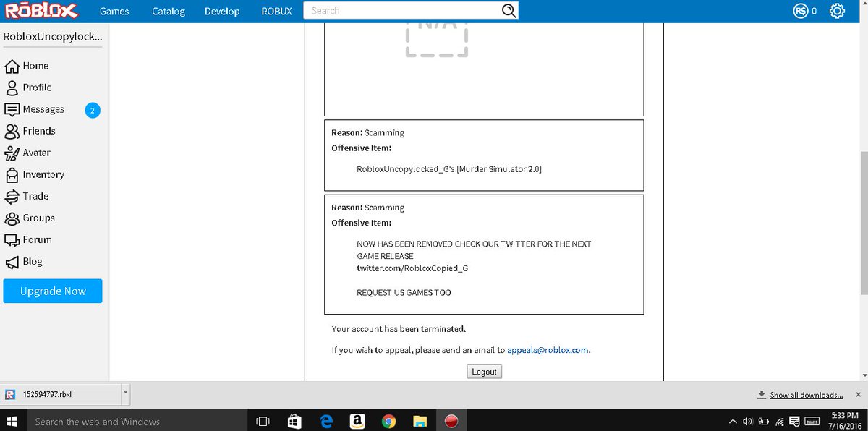
Task: Launch Microsoft Edge from the taskbar
Action: [326, 421]
